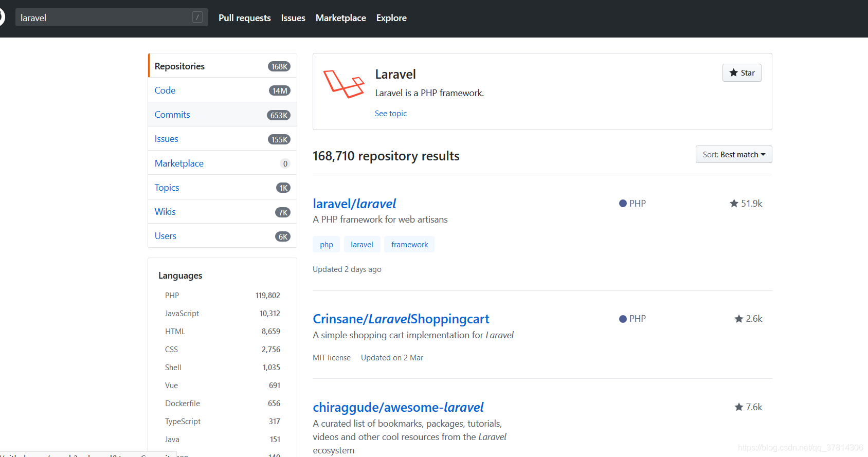The width and height of the screenshot is (868, 457).
Task: Click the star icon beside 51.9k
Action: point(734,204)
